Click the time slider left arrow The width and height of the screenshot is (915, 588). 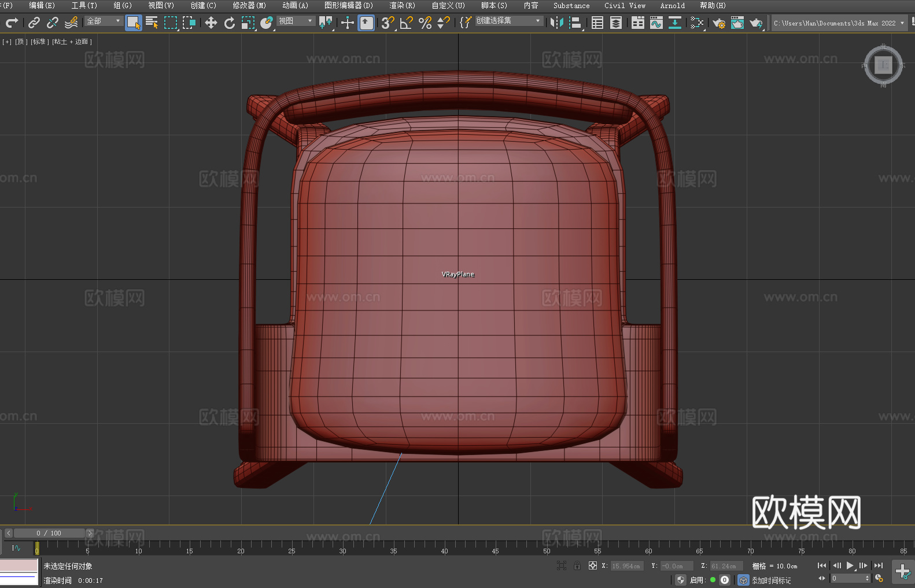[9, 533]
